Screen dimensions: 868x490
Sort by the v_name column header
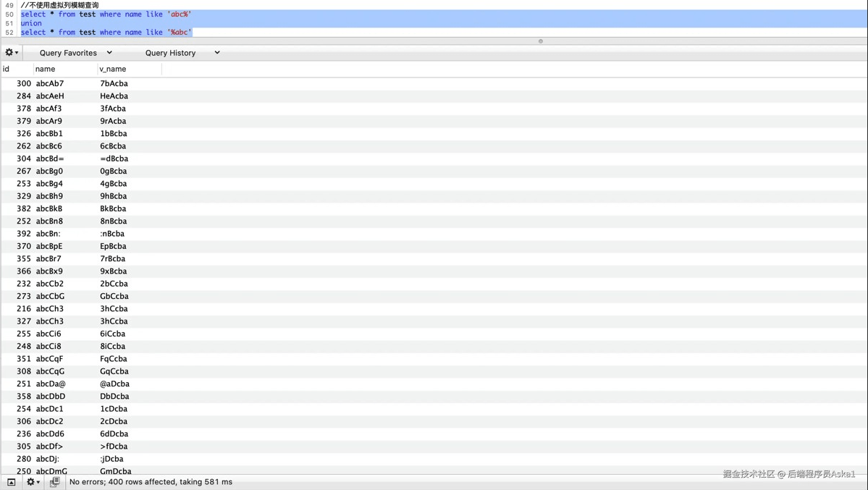[130, 69]
